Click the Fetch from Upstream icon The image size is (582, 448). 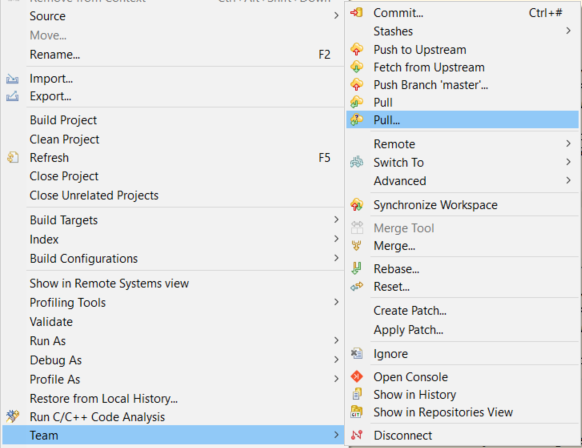pos(357,67)
